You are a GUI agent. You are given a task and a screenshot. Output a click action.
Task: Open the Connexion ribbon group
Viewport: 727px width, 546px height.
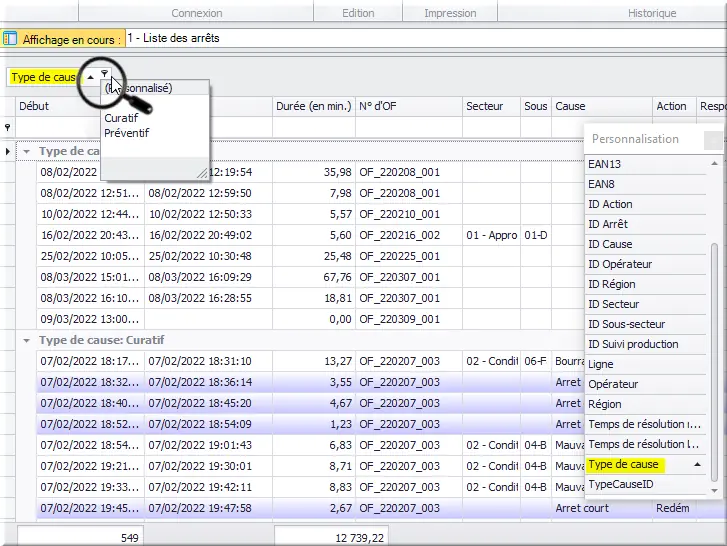197,13
